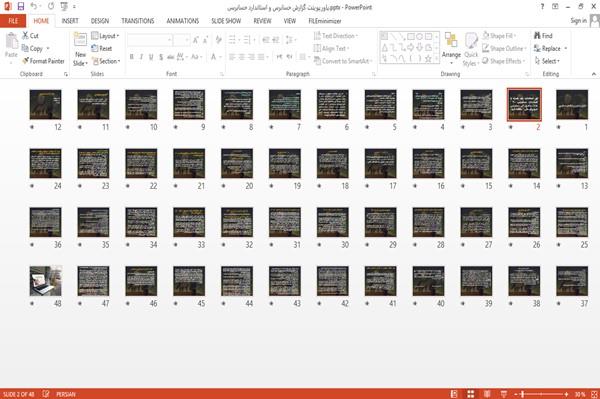Insert a New Slide

(80, 49)
